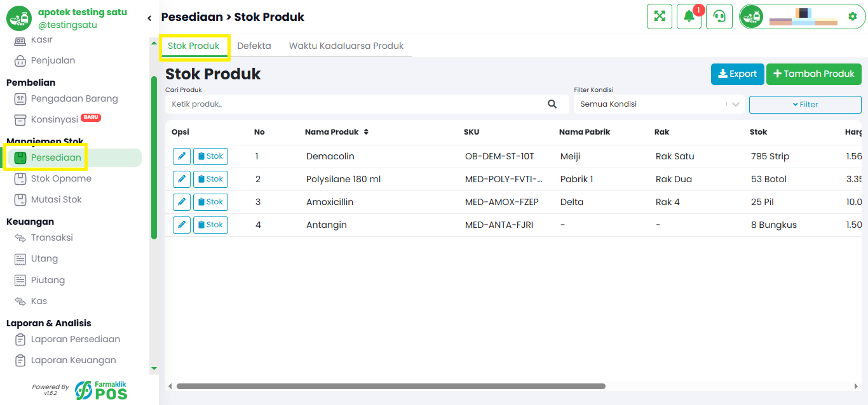
Task: Click the Meiji factory name cell
Action: click(571, 156)
